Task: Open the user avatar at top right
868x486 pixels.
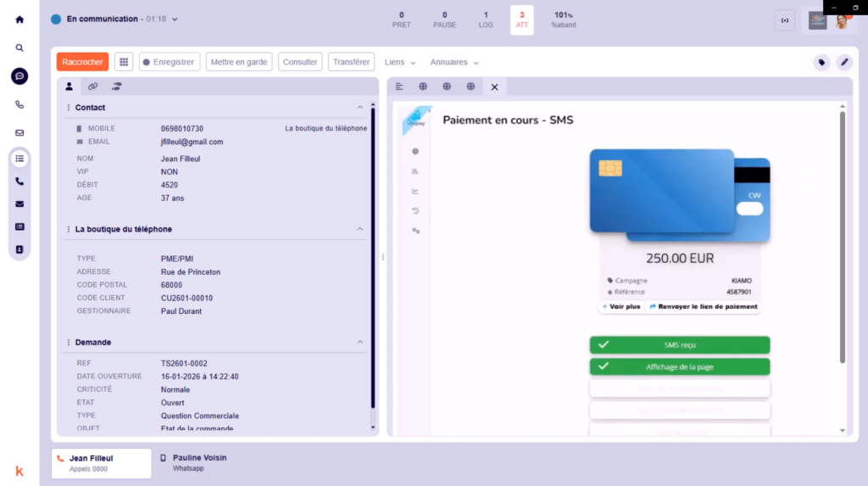Action: point(842,21)
